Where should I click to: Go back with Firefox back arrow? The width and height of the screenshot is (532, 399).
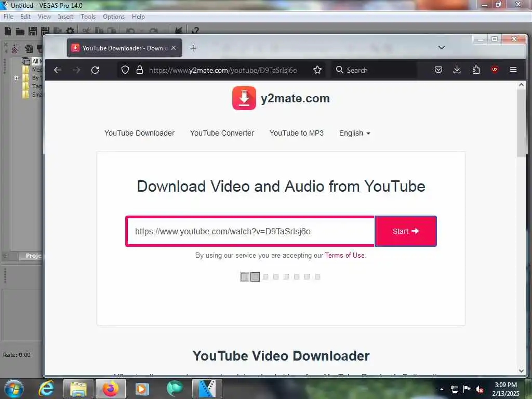point(58,70)
